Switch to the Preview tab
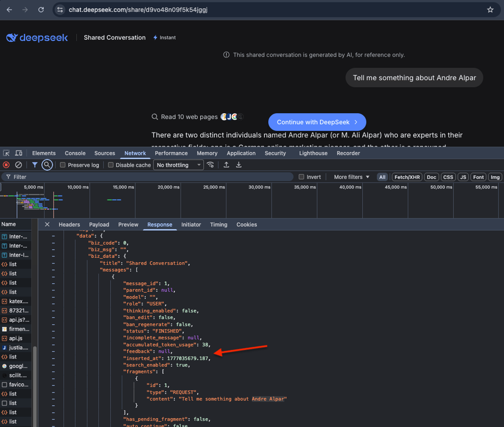The width and height of the screenshot is (504, 427). [x=128, y=225]
